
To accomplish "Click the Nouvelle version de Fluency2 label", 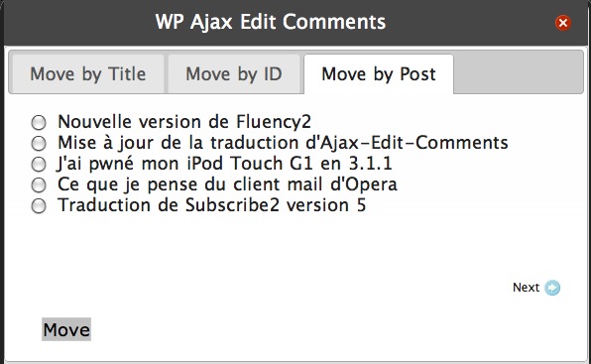I will pos(184,122).
